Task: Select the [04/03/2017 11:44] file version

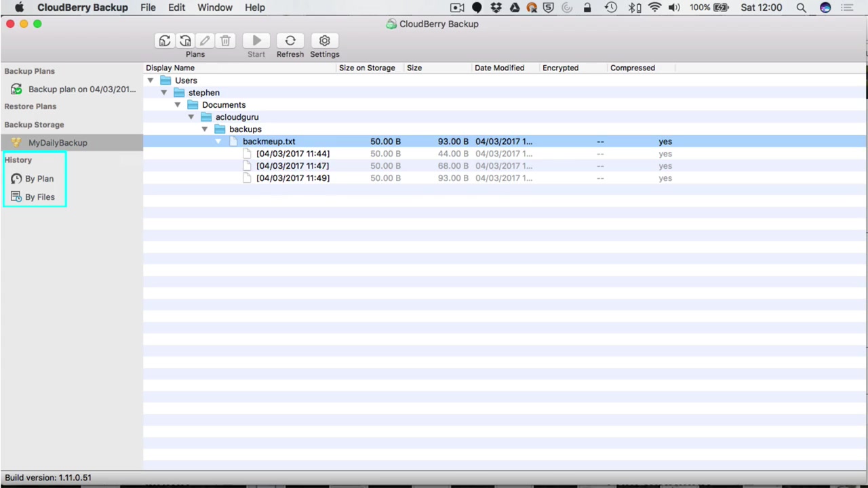Action: point(293,154)
